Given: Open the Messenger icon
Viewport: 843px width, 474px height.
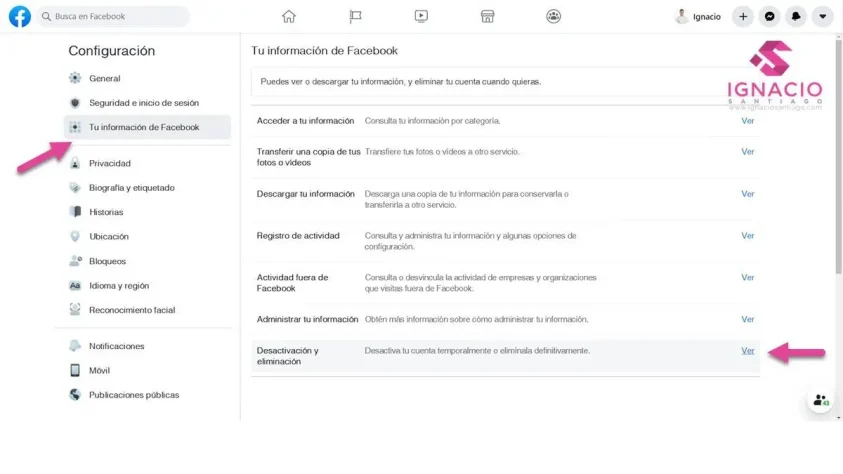Looking at the screenshot, I should (769, 17).
